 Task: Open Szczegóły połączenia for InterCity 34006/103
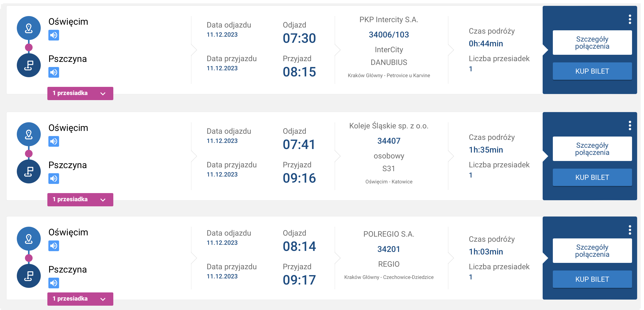tap(592, 43)
